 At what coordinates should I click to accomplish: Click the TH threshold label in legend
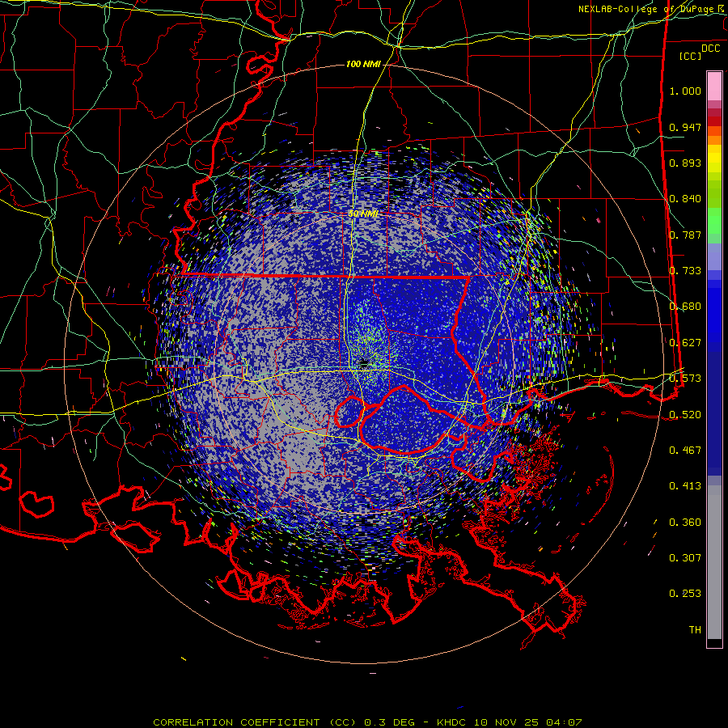click(695, 630)
